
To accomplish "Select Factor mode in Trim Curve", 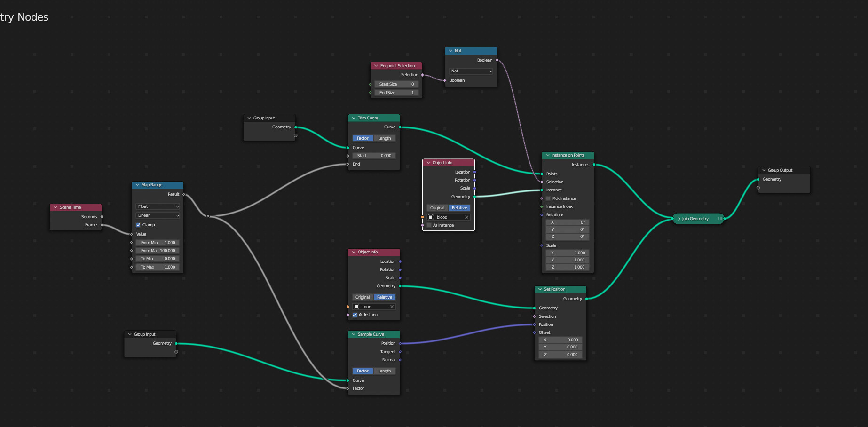I will [x=363, y=138].
